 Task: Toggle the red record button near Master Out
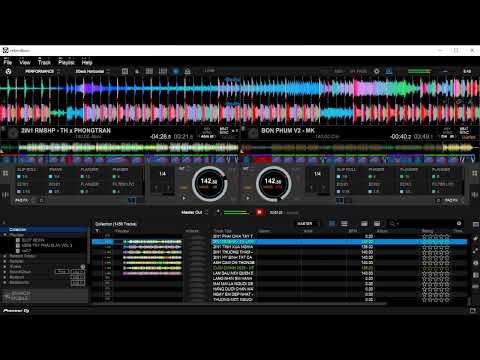pyautogui.click(x=259, y=212)
